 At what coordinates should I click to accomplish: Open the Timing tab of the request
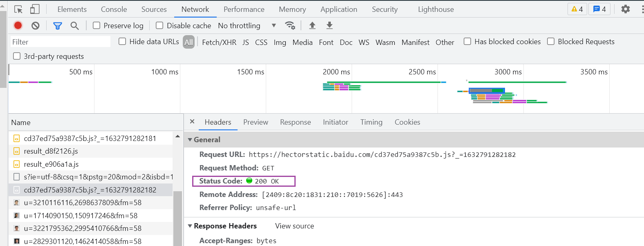pos(371,122)
